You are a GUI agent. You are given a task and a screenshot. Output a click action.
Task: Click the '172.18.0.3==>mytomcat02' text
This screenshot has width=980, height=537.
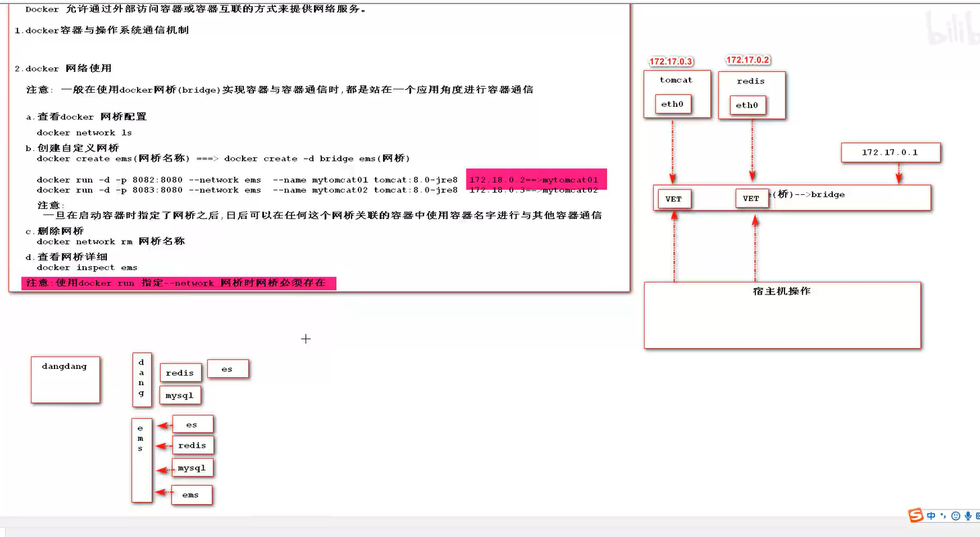534,190
